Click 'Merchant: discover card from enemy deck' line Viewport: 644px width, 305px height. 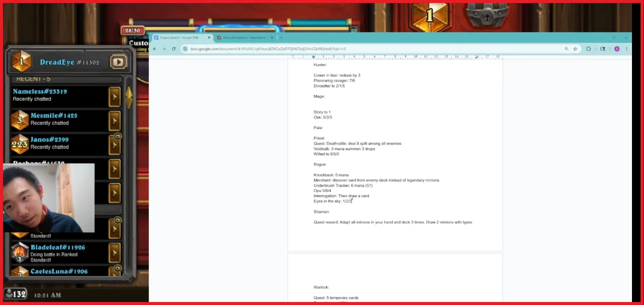(377, 180)
